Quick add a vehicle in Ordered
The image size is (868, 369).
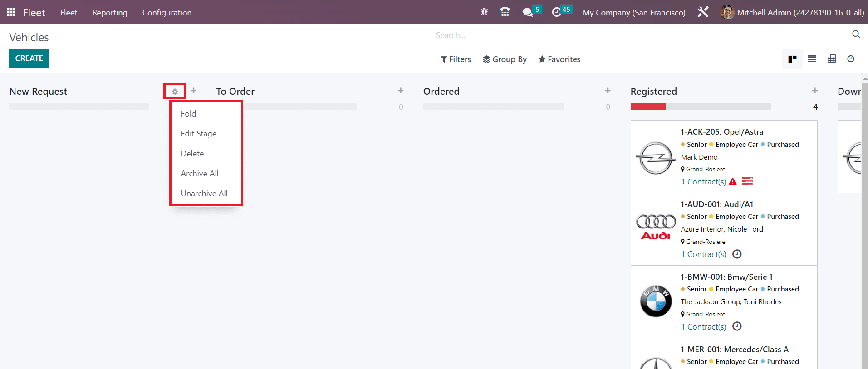608,91
